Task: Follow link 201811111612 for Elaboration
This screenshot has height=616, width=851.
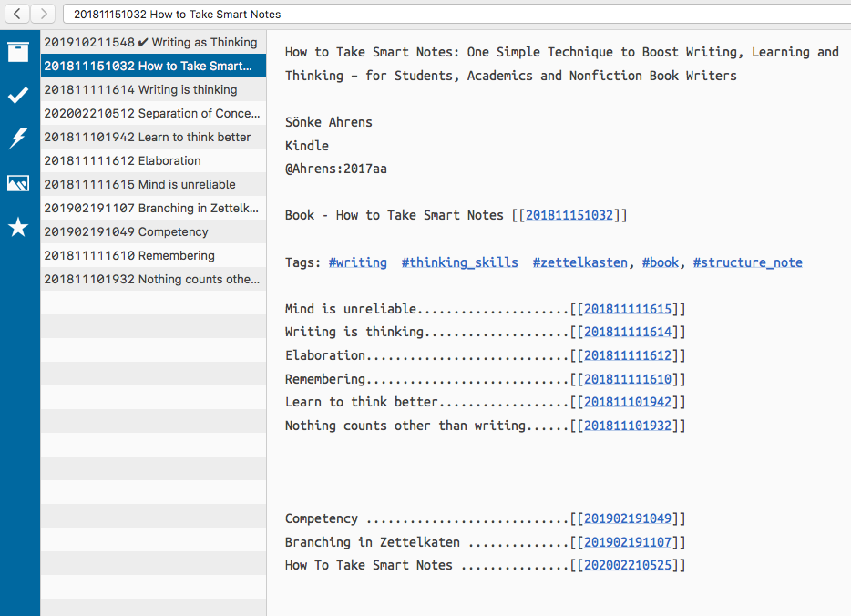Action: tap(628, 356)
